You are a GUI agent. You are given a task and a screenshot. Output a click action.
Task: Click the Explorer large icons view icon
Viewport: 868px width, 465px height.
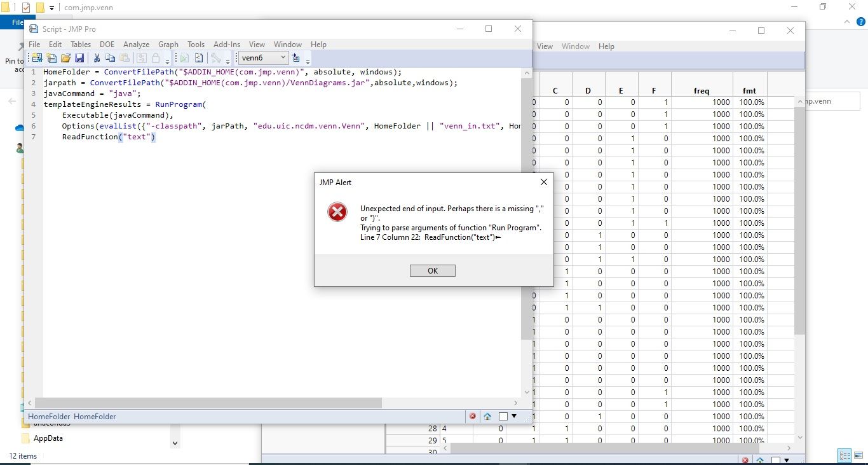858,455
